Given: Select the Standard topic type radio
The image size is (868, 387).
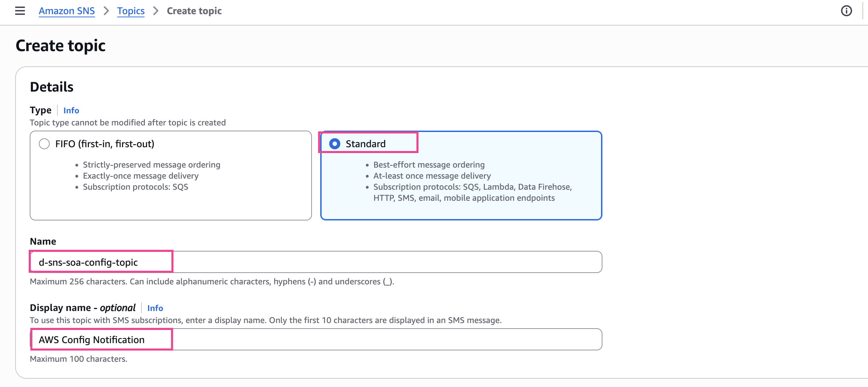Looking at the screenshot, I should point(335,144).
